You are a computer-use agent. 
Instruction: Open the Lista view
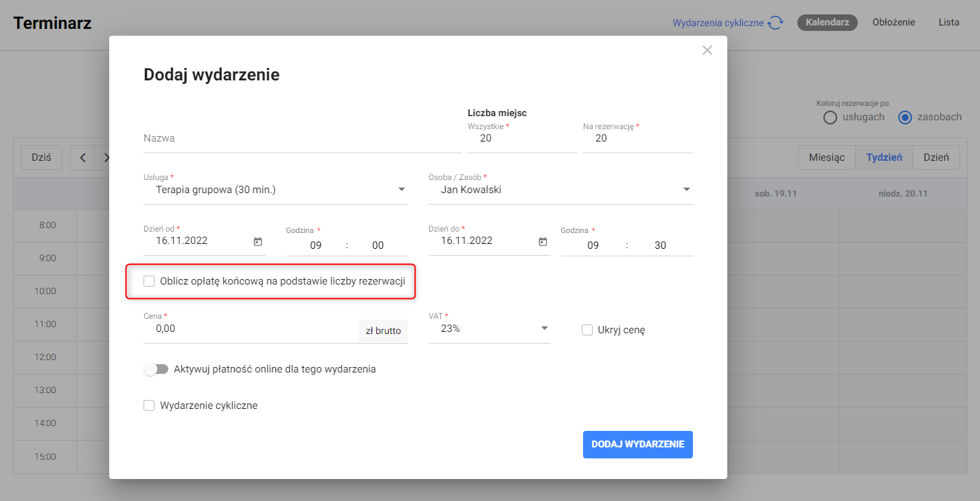click(x=948, y=22)
